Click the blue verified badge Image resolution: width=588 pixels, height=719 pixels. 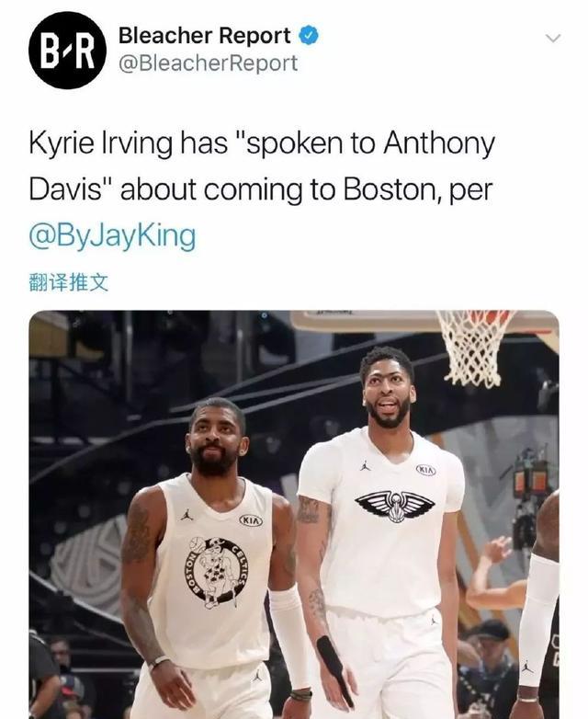pos(309,36)
